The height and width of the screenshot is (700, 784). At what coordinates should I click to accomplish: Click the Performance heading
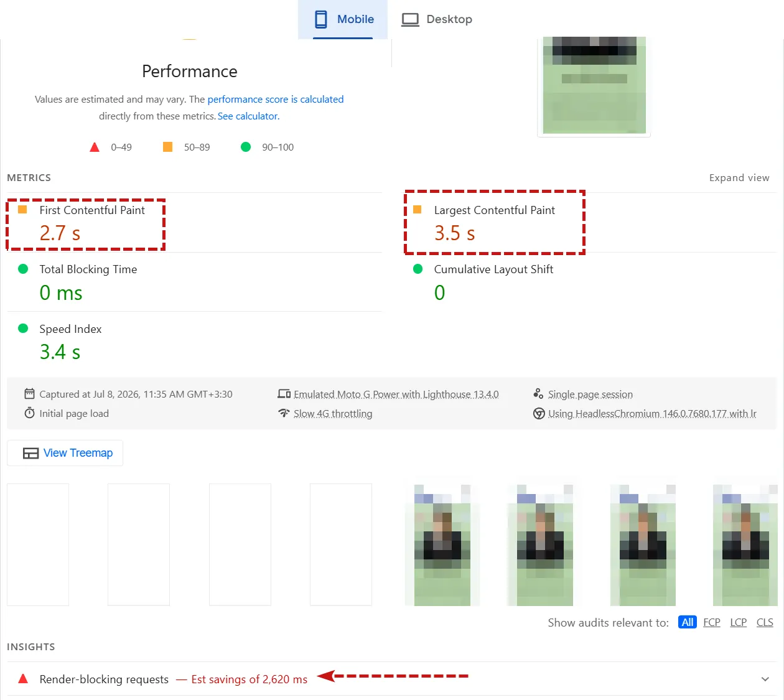(190, 72)
